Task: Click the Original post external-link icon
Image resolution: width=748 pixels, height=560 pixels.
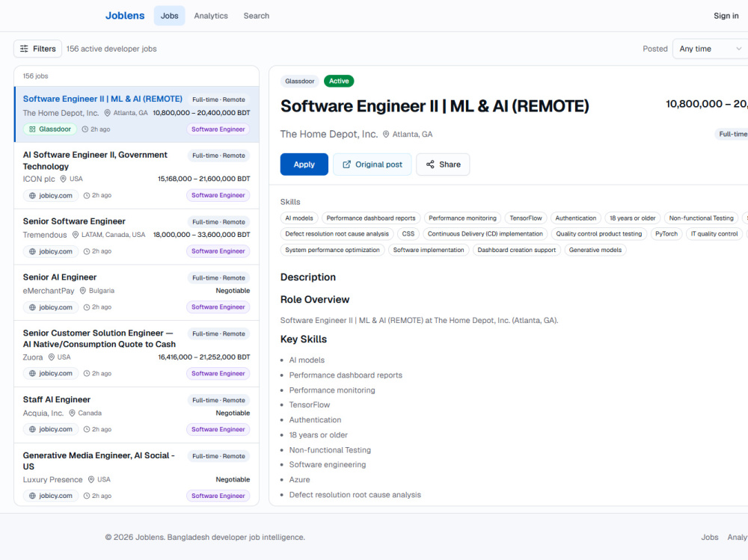Action: click(347, 164)
